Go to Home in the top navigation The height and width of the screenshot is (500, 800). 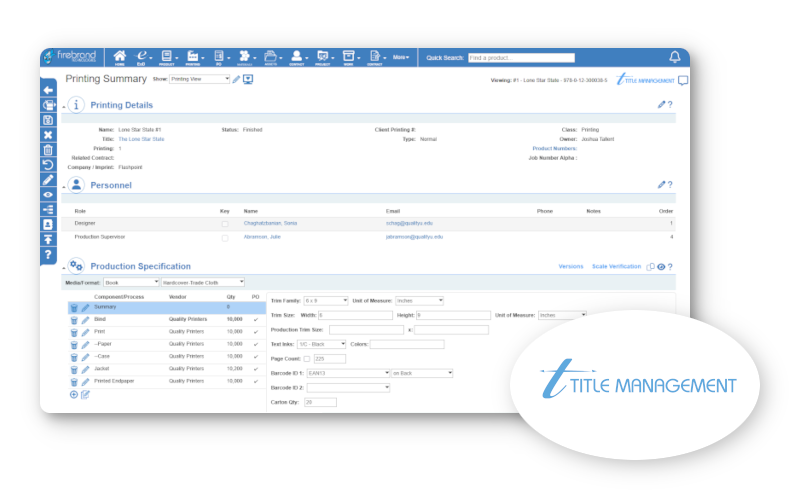[120, 58]
